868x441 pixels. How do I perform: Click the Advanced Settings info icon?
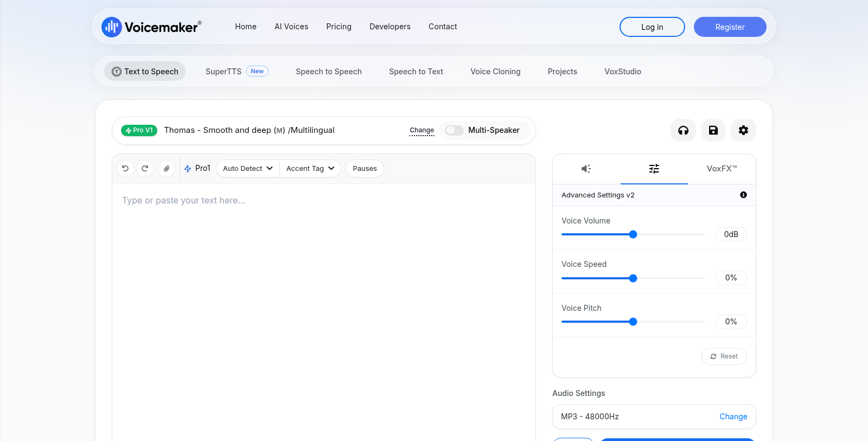click(x=743, y=195)
